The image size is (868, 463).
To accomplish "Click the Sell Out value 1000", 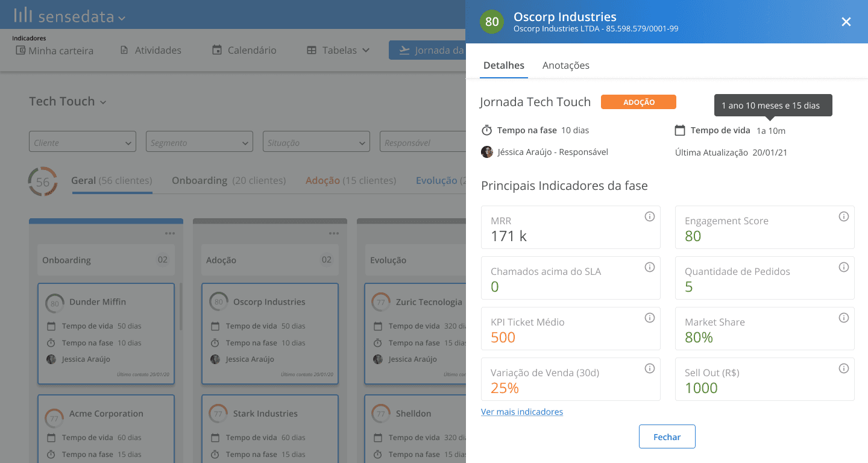I will (x=701, y=388).
